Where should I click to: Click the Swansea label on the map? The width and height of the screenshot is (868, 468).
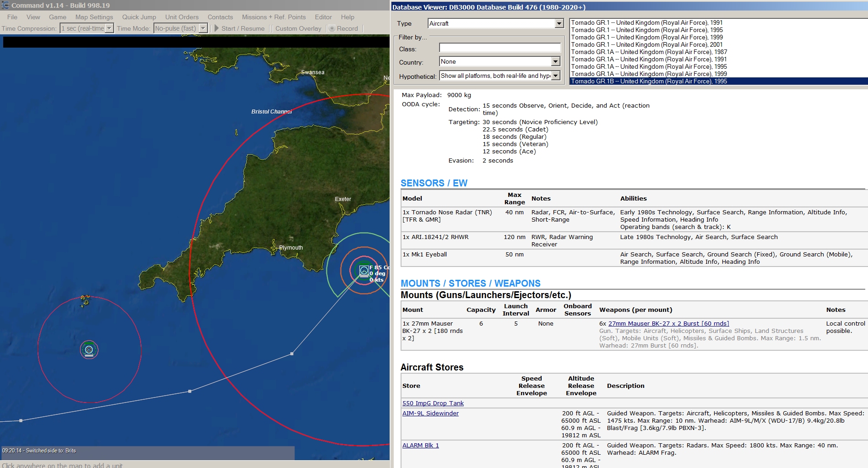pyautogui.click(x=313, y=72)
